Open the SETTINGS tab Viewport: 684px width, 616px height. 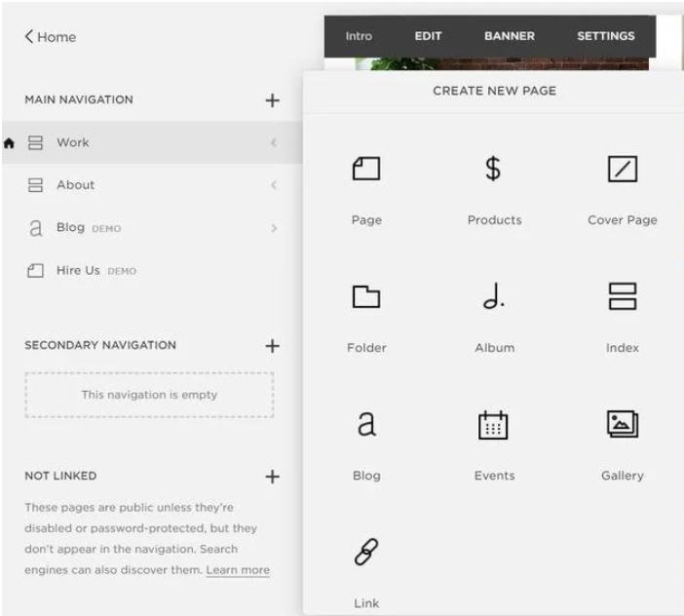coord(605,36)
